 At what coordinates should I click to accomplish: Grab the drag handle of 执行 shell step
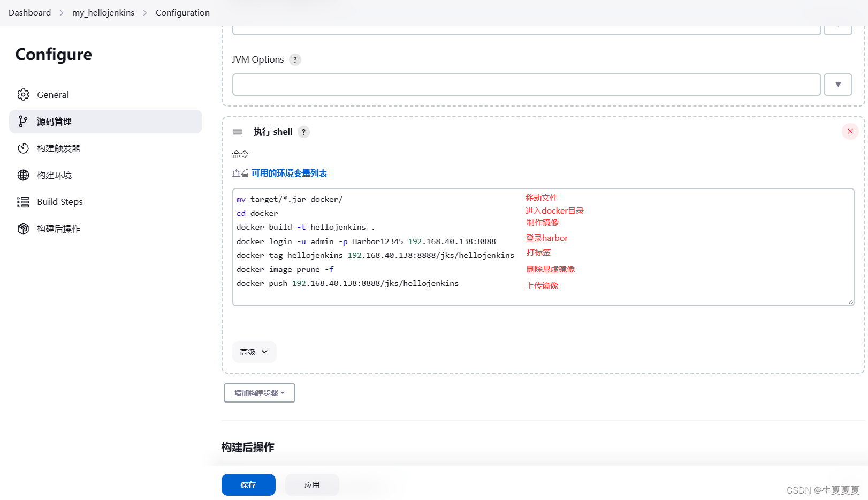point(238,132)
